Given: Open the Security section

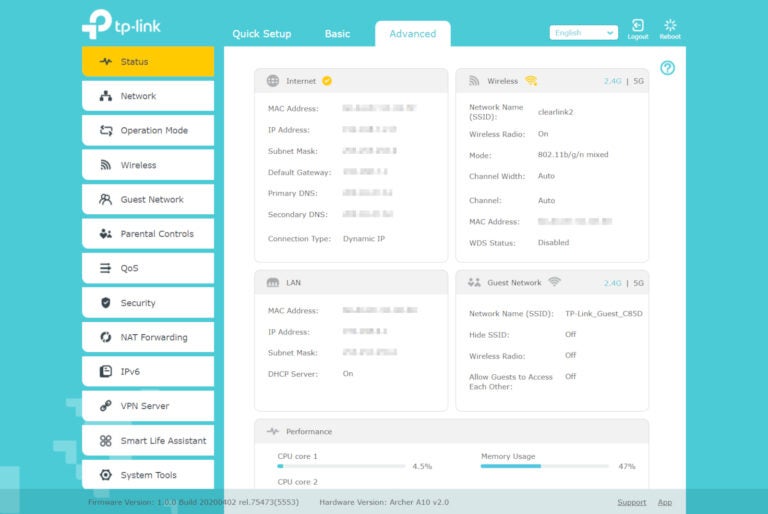Looking at the screenshot, I should (148, 303).
